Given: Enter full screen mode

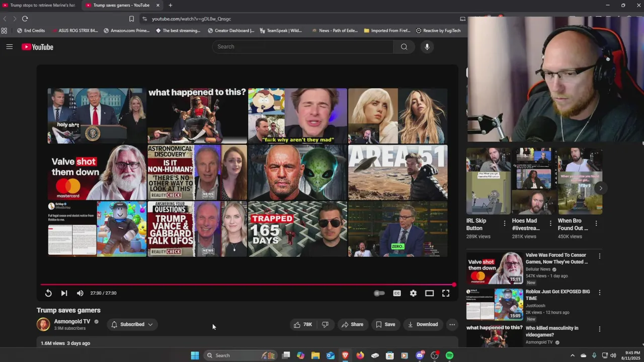Looking at the screenshot, I should [x=446, y=293].
